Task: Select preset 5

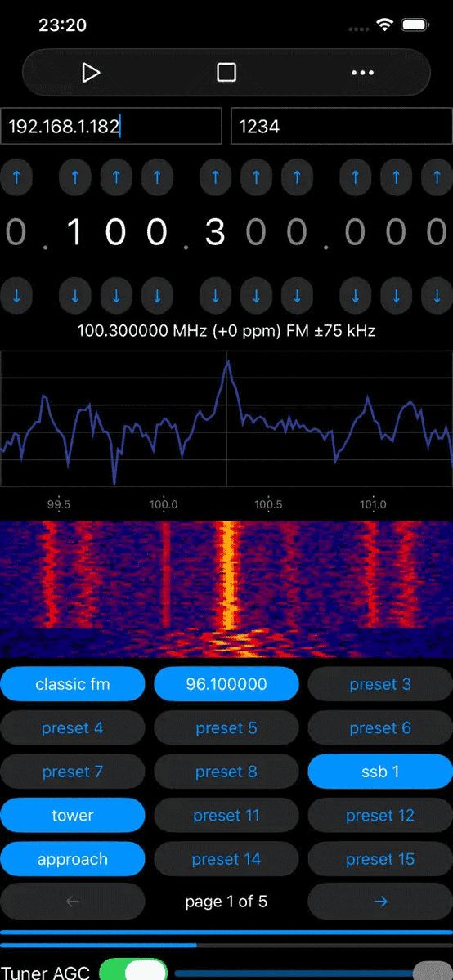Action: pos(226,727)
